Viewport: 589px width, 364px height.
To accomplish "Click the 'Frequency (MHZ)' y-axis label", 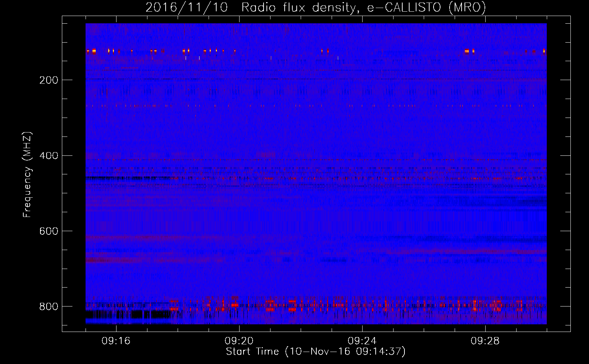I will coord(27,174).
